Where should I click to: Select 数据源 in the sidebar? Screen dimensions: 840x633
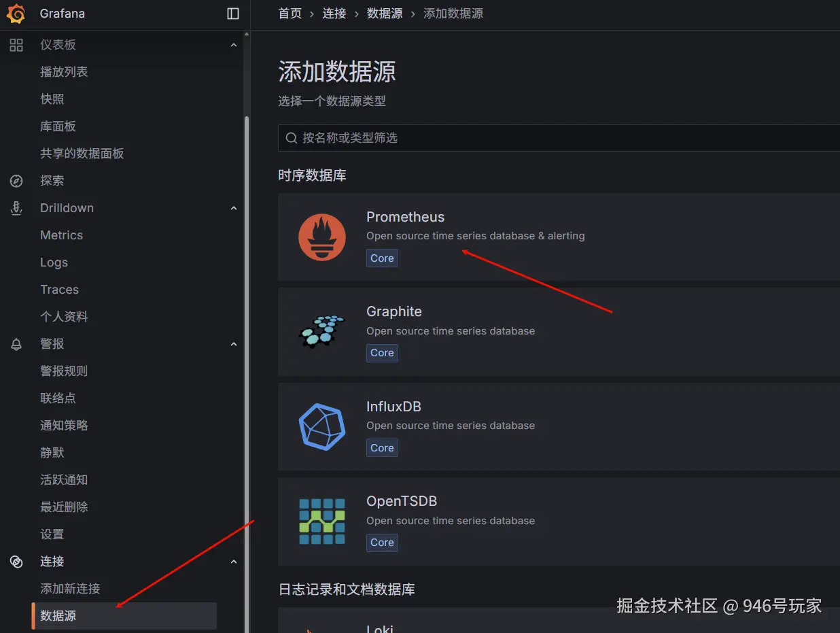click(x=124, y=616)
